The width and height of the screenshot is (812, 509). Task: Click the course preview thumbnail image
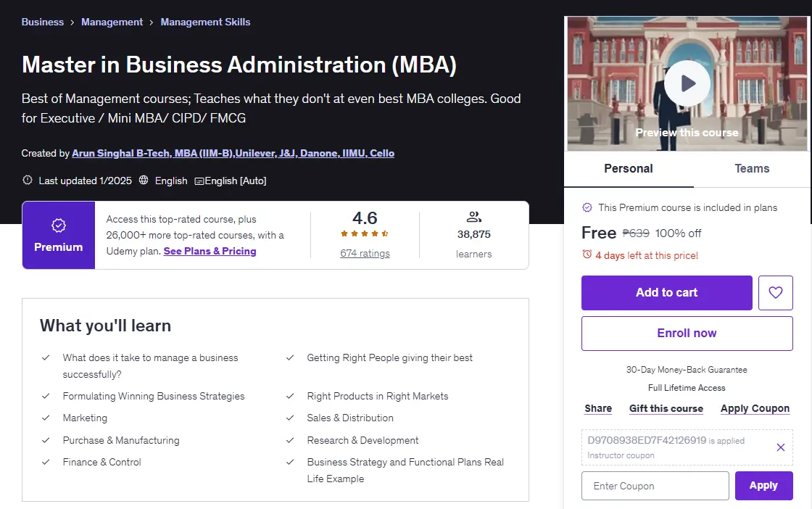click(x=687, y=84)
